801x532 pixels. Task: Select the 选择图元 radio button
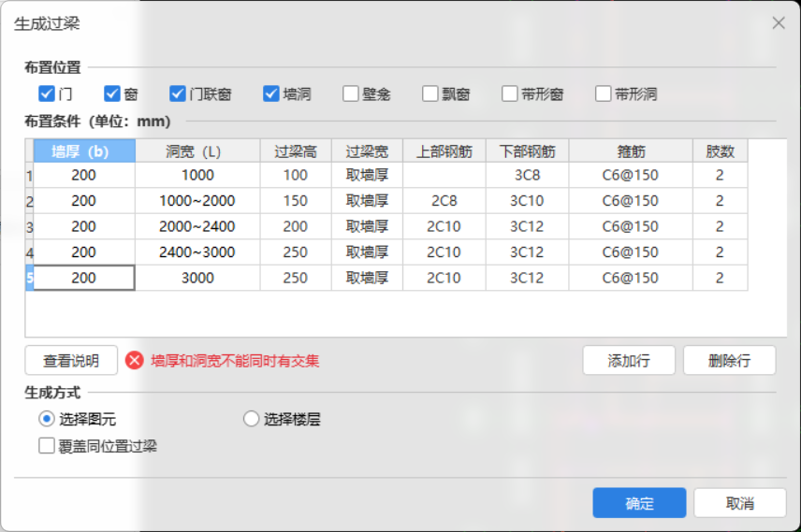click(47, 419)
